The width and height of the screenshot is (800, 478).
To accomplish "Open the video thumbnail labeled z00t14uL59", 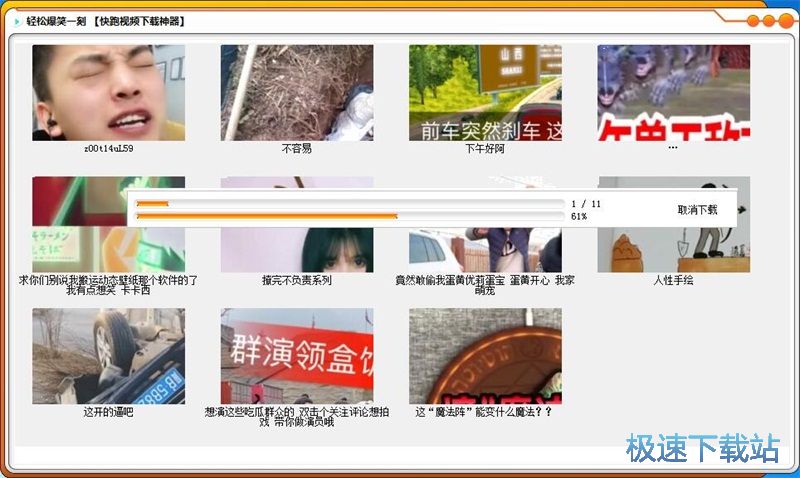I will [109, 93].
